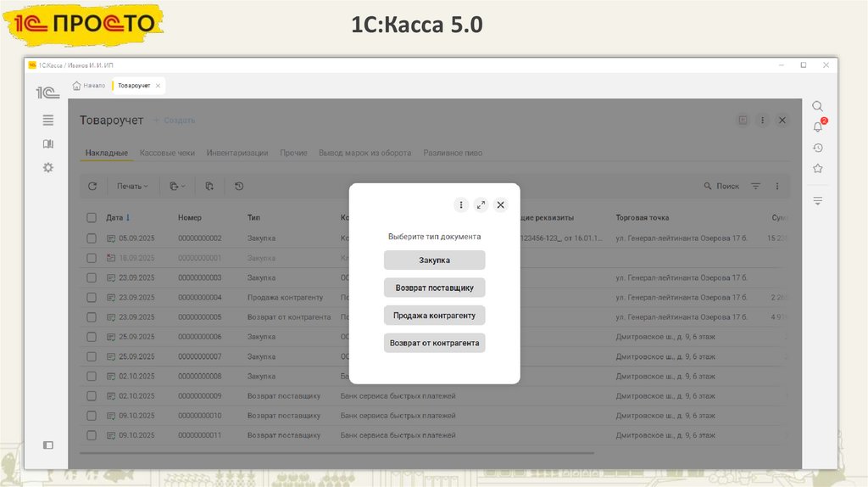
Task: Check the row 0000000001 checkbox
Action: pyautogui.click(x=92, y=258)
